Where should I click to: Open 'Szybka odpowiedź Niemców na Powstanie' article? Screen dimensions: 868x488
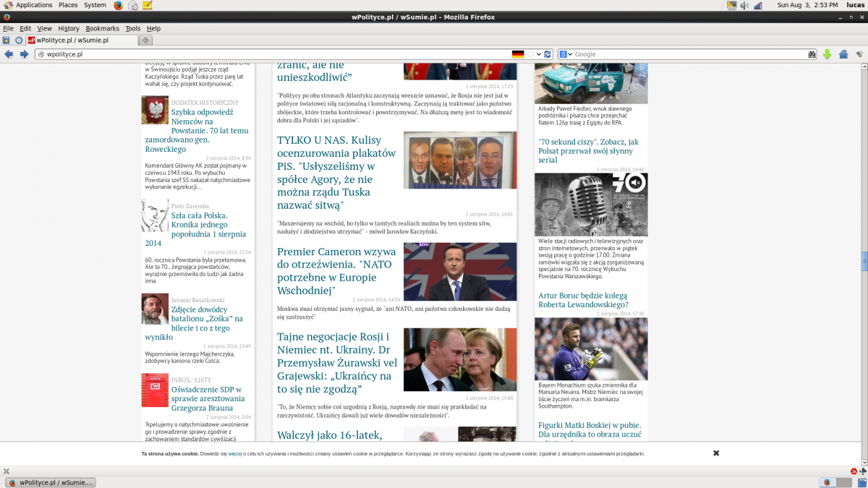(x=196, y=131)
